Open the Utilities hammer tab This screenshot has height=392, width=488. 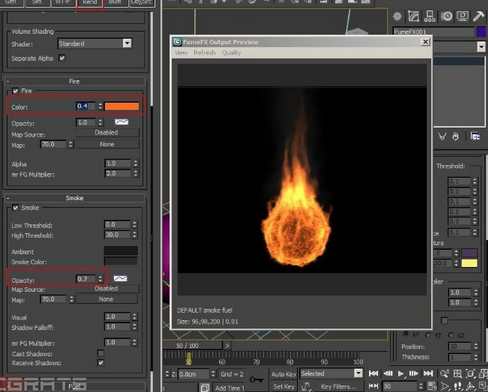tap(479, 16)
